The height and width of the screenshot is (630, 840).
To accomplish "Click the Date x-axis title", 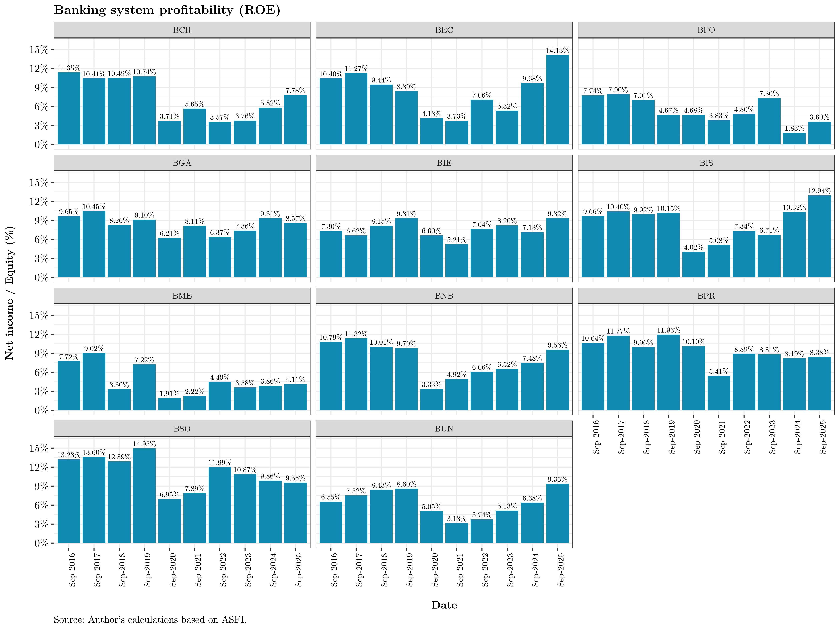I will [444, 605].
